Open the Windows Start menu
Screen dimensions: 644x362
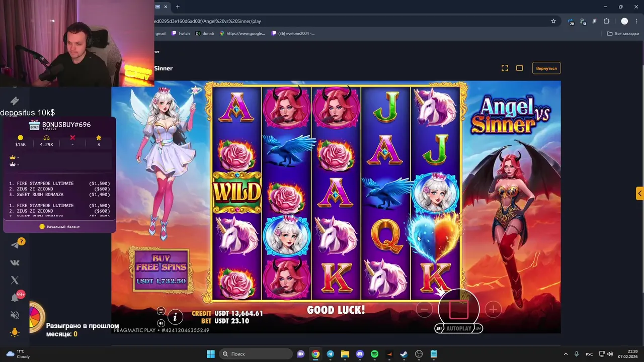point(211,354)
